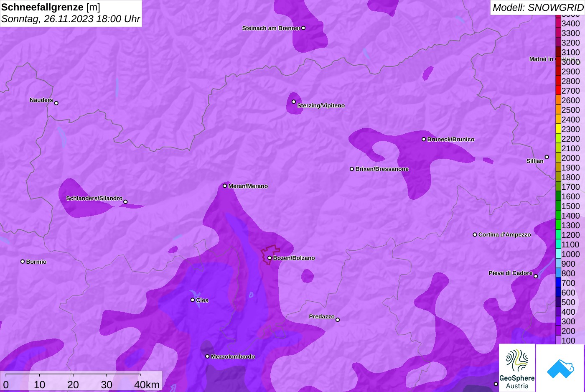Click the Predazzo label text
Screen dimensions: 585x392
(x=322, y=316)
